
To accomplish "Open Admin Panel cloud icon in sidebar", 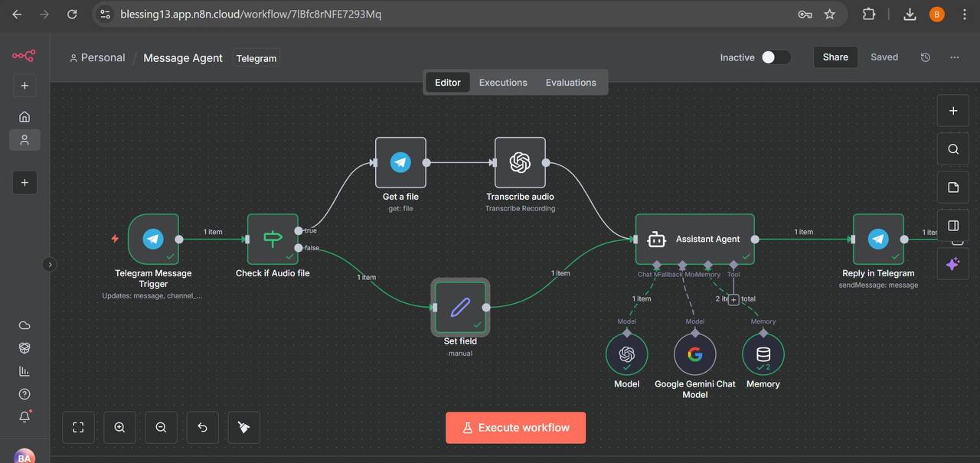I will tap(24, 325).
